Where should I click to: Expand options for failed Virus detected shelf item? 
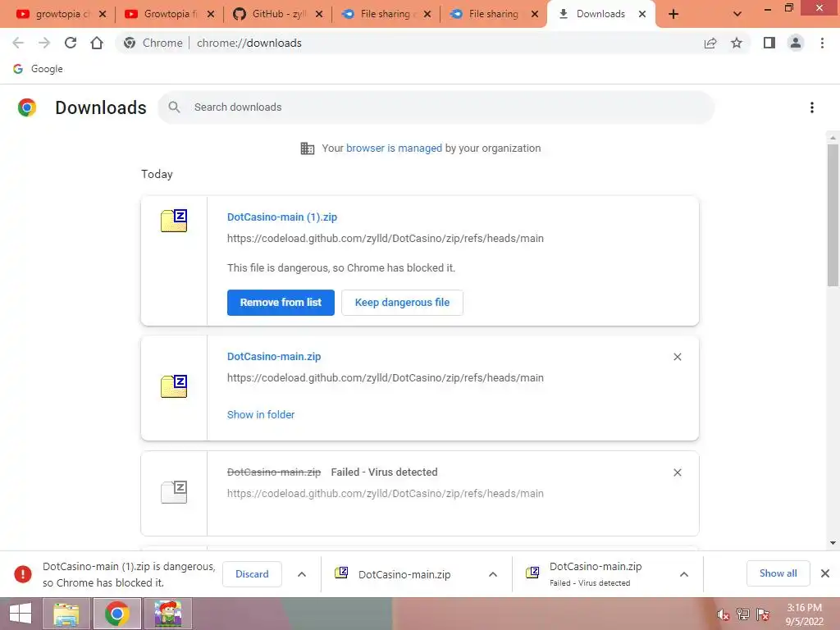pos(684,574)
